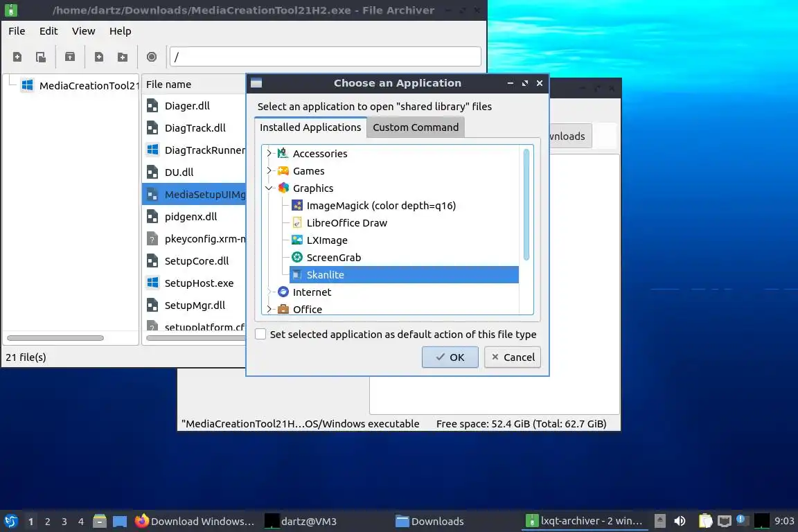Image resolution: width=798 pixels, height=532 pixels.
Task: Click the Internet category icon
Action: 283,292
